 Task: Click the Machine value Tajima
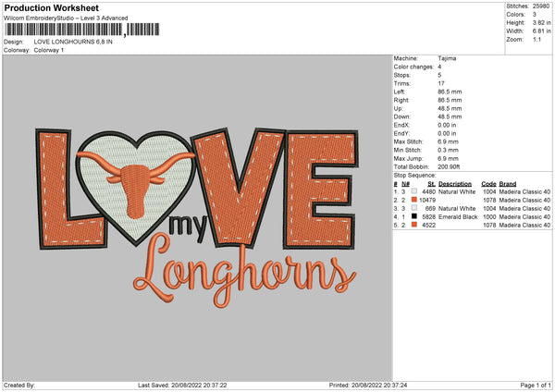447,58
